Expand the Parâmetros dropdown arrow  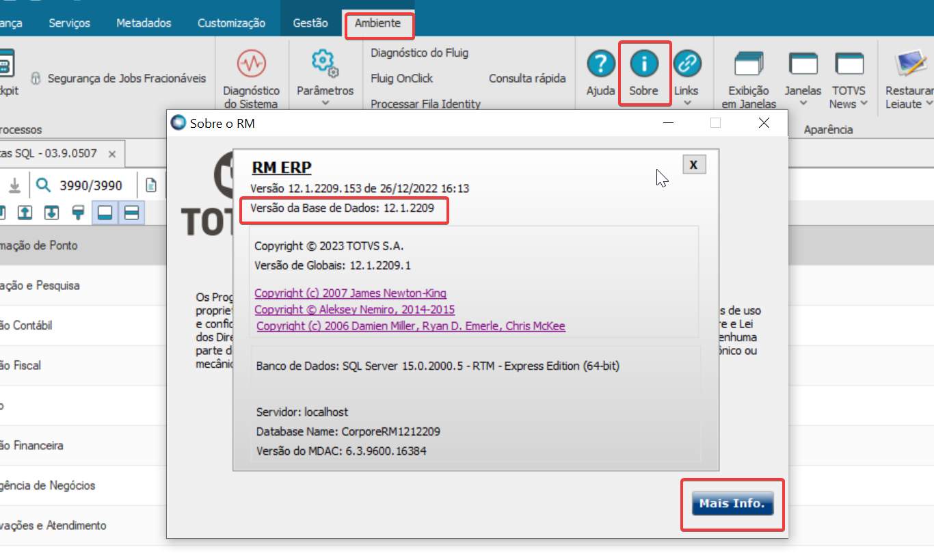[x=325, y=104]
